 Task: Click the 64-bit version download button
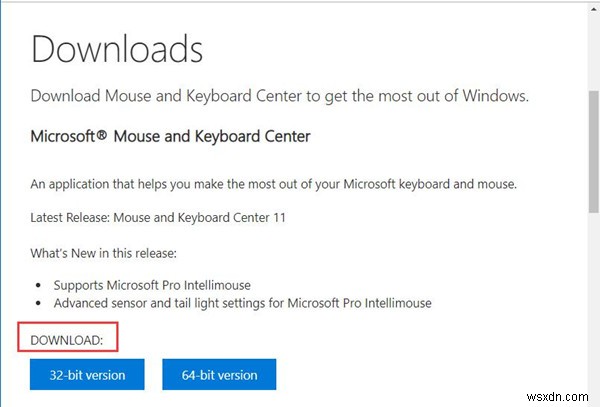click(x=218, y=375)
